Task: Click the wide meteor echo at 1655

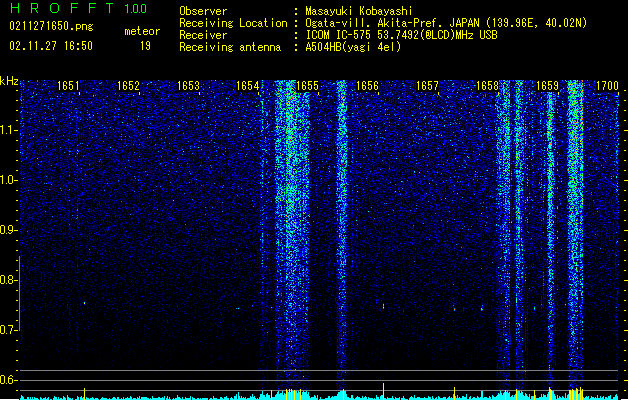Action: pyautogui.click(x=292, y=233)
